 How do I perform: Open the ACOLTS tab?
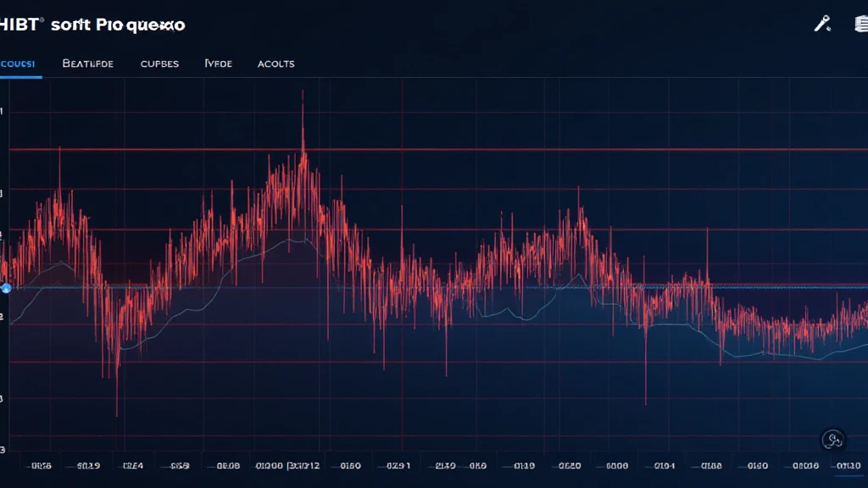click(x=275, y=64)
